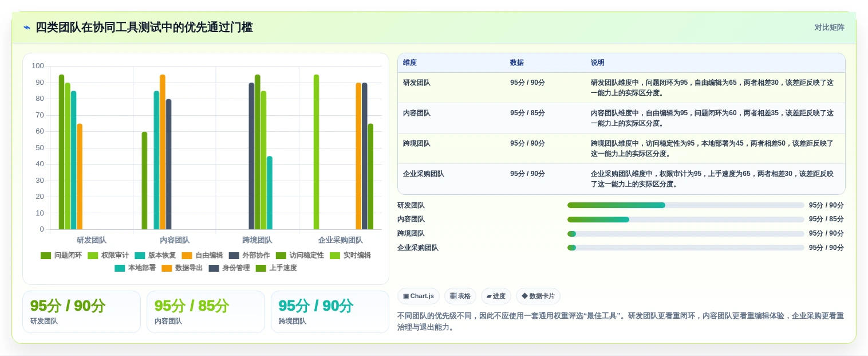Select the 数据卡片 chip
This screenshot has width=868, height=356.
pyautogui.click(x=538, y=296)
